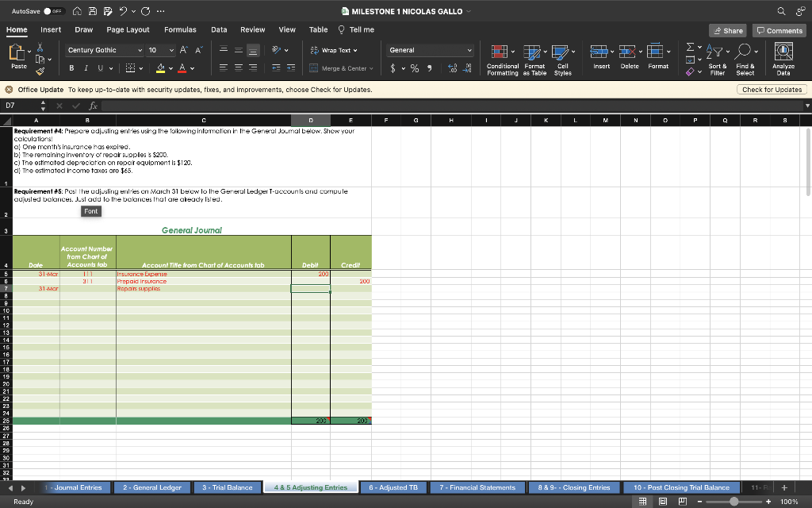Image resolution: width=812 pixels, height=508 pixels.
Task: Click the zoom slider handle
Action: [733, 502]
